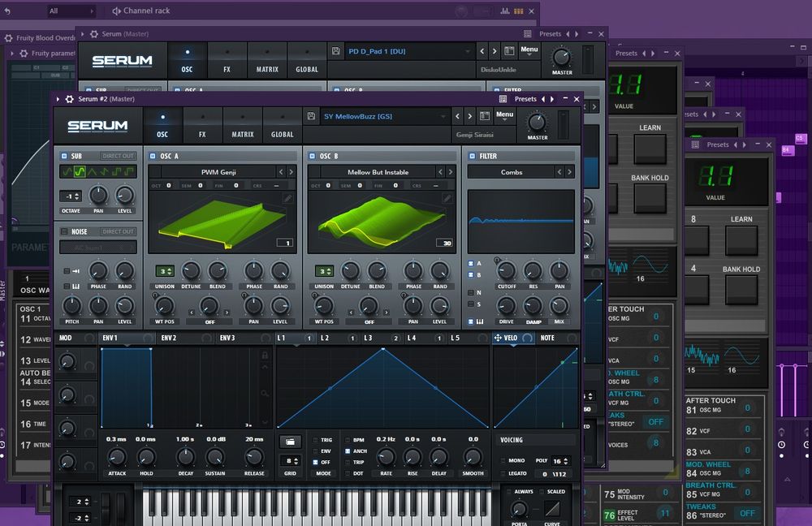
Task: Enable the NOISE oscillator switch
Action: [64, 231]
